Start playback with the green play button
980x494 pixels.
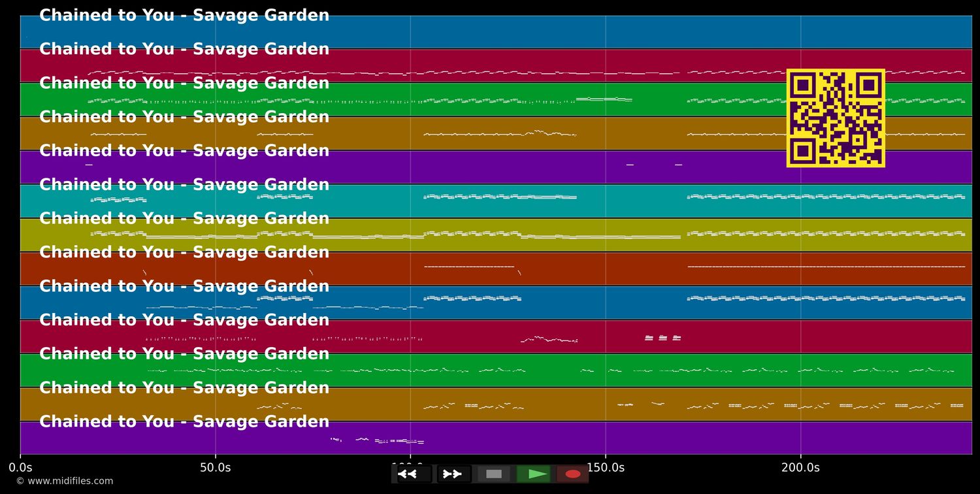click(x=534, y=474)
